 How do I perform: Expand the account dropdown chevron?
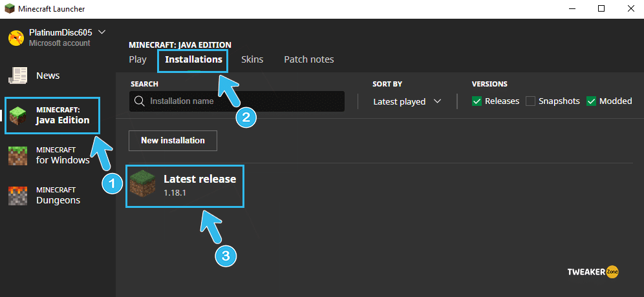click(102, 32)
